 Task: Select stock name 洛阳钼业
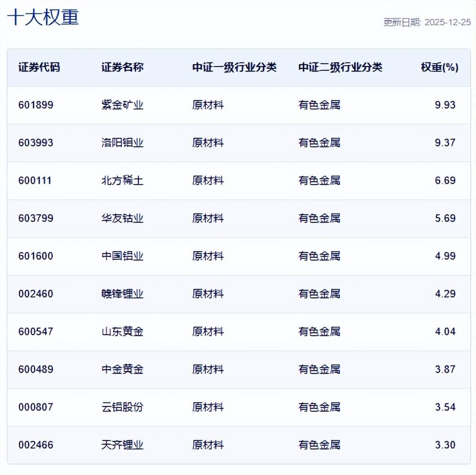122,143
